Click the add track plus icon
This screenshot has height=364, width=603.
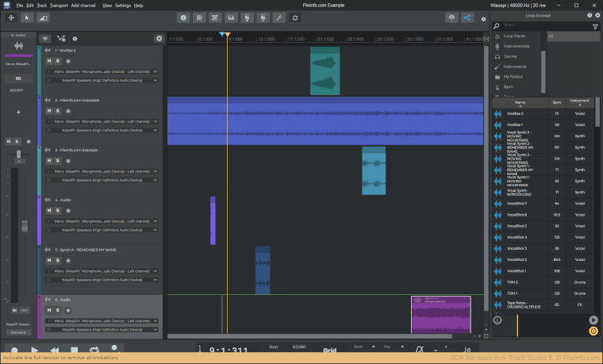[159, 38]
